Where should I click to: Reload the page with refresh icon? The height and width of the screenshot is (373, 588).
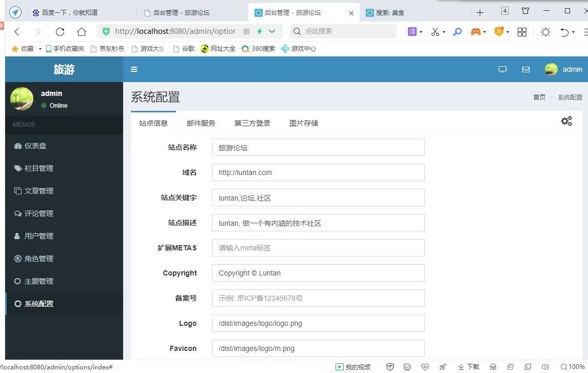pyautogui.click(x=60, y=31)
